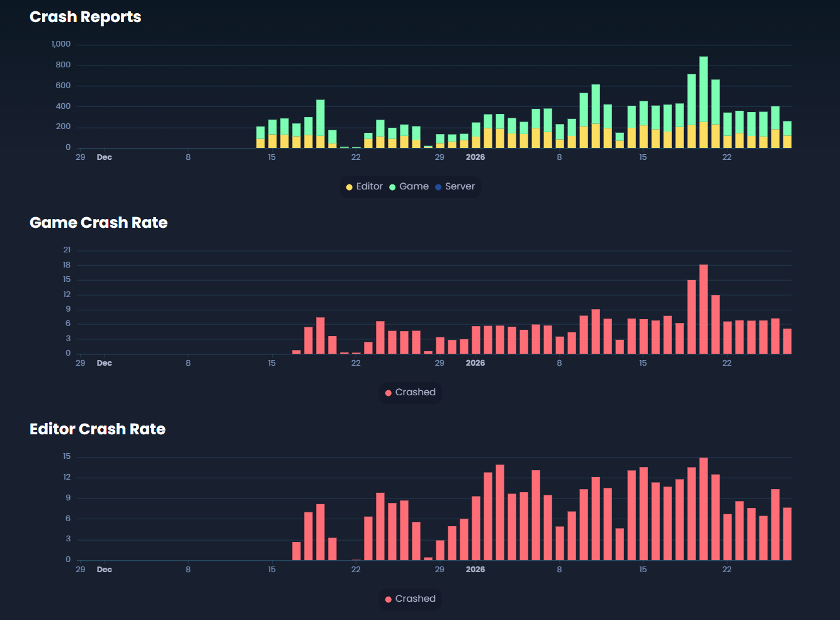840x620 pixels.
Task: Toggle the Server series label in legend
Action: (460, 186)
